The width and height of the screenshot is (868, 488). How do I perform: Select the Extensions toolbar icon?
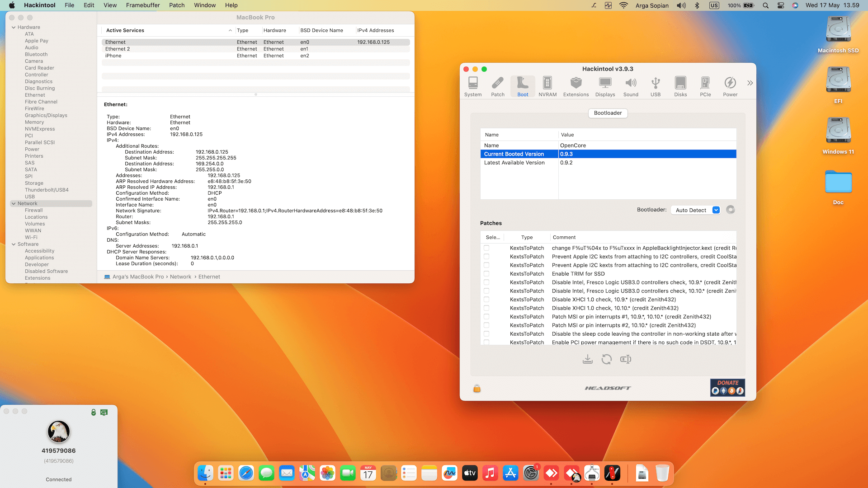576,86
